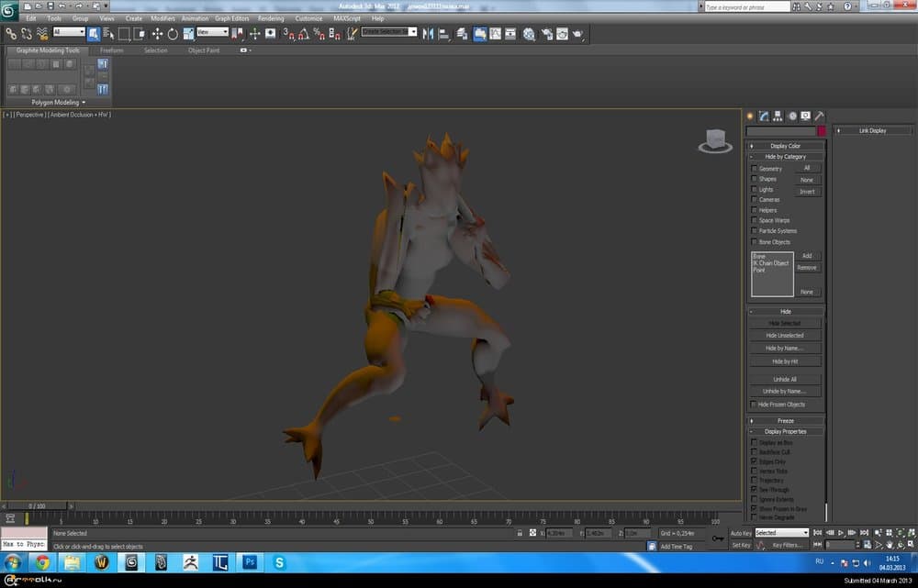918x588 pixels.
Task: Open the Create Selection Set dropdown
Action: [389, 32]
